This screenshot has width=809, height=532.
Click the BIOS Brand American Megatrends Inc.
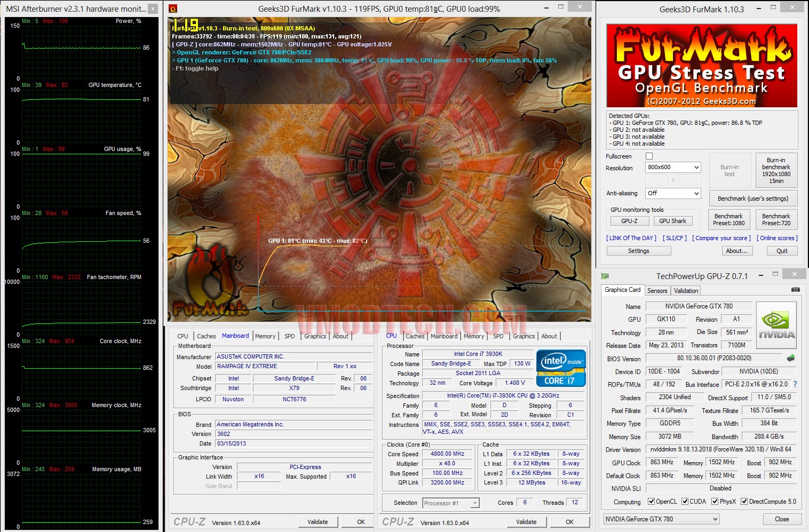(294, 425)
